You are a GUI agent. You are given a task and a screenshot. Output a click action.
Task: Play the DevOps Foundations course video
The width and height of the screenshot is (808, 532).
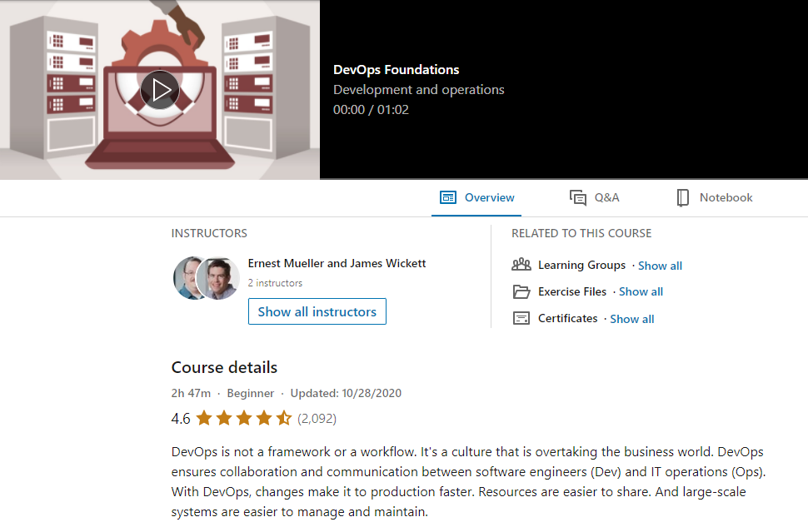160,90
